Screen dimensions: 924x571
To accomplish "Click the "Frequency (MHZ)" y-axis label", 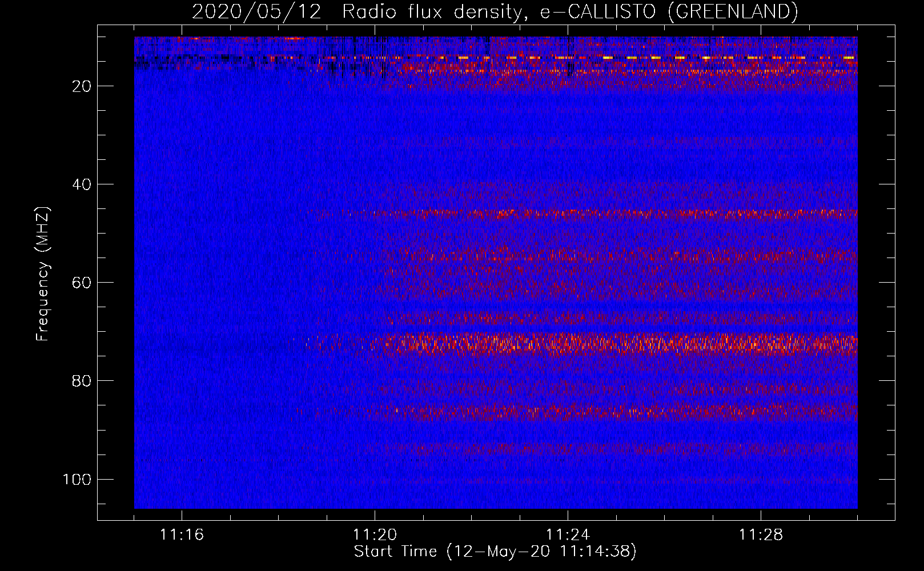I will click(x=43, y=274).
